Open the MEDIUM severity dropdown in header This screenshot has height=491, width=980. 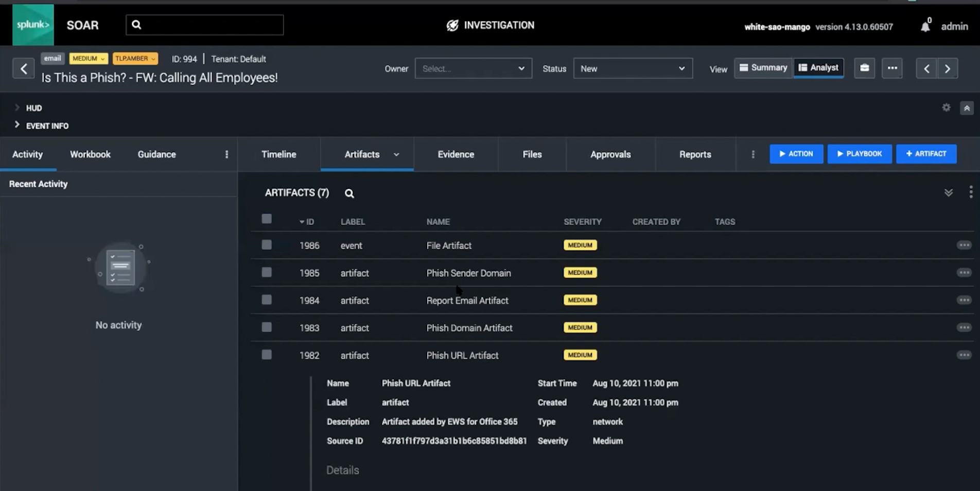88,58
